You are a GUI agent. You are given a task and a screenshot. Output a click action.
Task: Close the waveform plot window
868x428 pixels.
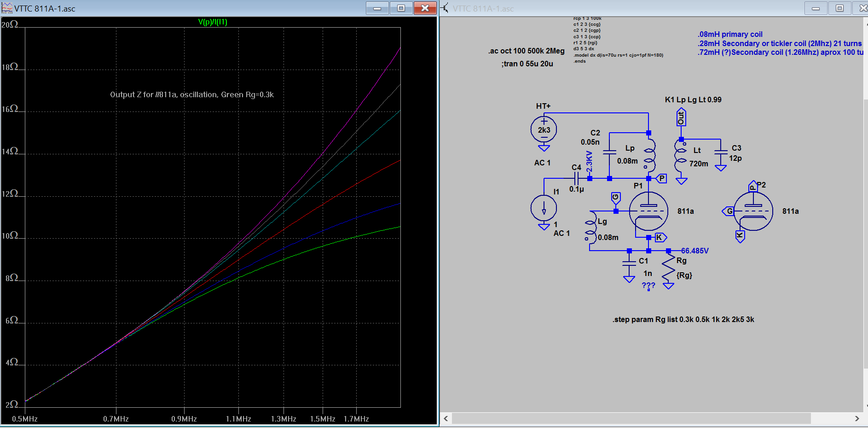pyautogui.click(x=425, y=8)
